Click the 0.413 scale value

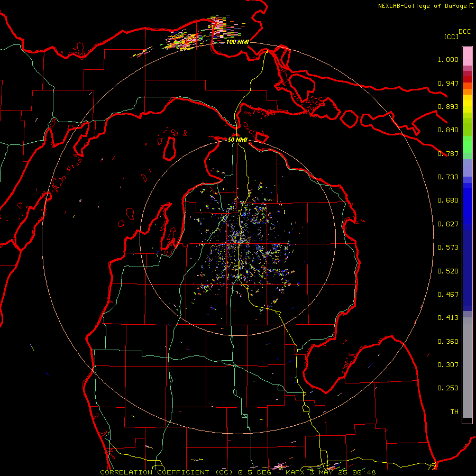click(x=448, y=318)
